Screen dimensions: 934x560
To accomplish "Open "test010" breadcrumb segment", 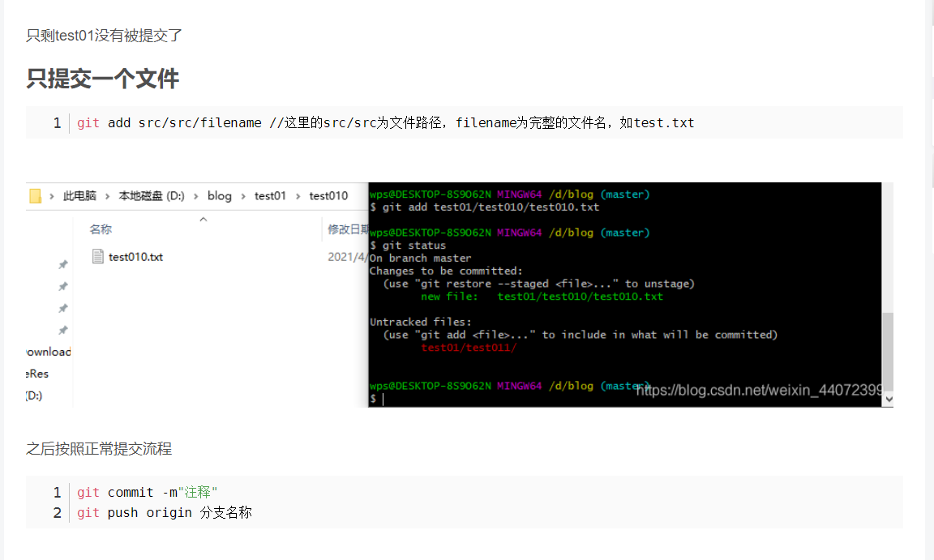I will point(328,196).
